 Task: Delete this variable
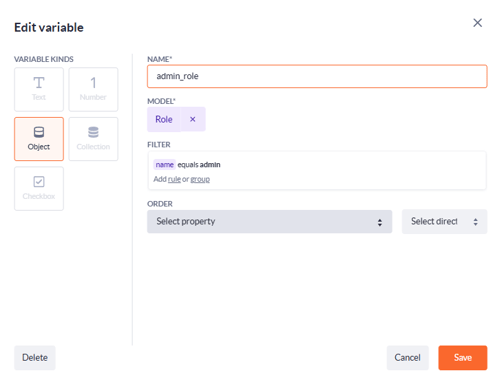click(35, 358)
